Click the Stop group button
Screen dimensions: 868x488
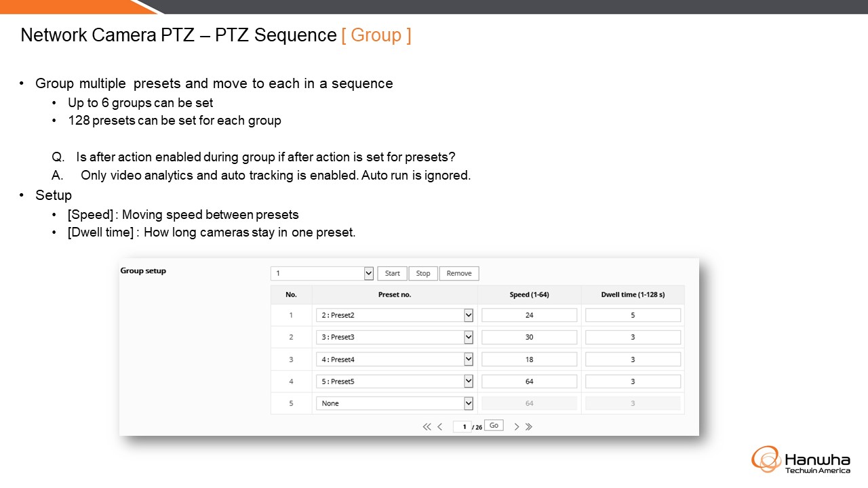coord(423,273)
